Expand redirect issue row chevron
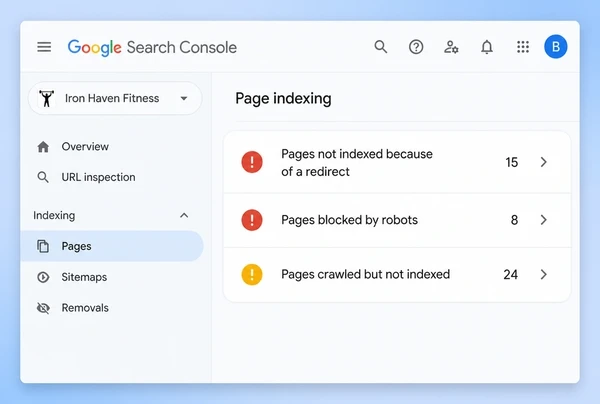 coord(543,162)
